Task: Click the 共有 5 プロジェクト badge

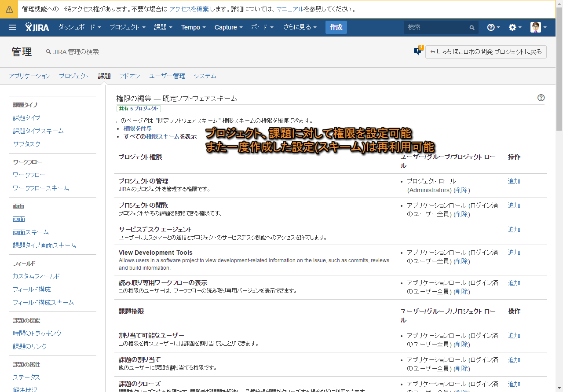Action: [139, 108]
